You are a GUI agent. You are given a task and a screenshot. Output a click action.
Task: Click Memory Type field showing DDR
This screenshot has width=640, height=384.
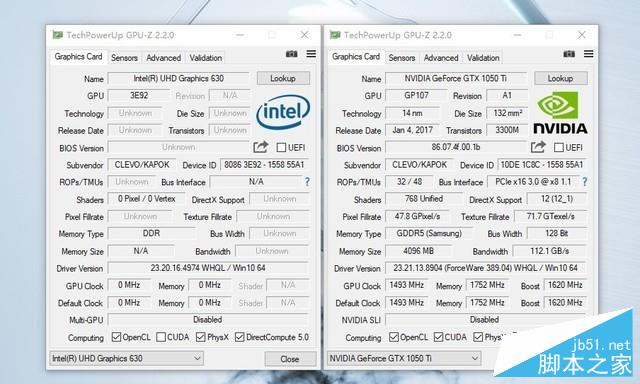(151, 233)
